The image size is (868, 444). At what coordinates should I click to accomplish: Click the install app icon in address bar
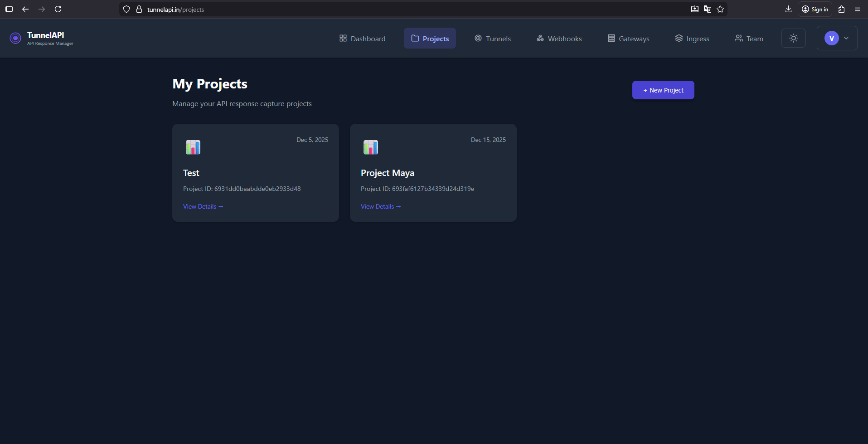tap(695, 9)
